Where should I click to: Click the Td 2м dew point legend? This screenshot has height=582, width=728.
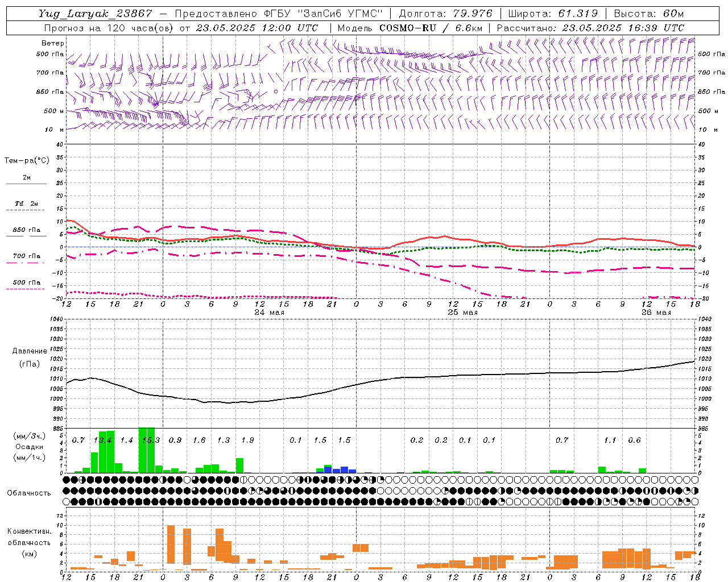pyautogui.click(x=26, y=206)
